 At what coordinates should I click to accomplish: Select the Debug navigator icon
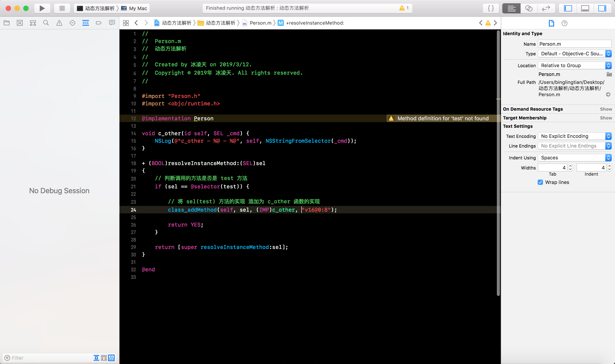pyautogui.click(x=85, y=23)
